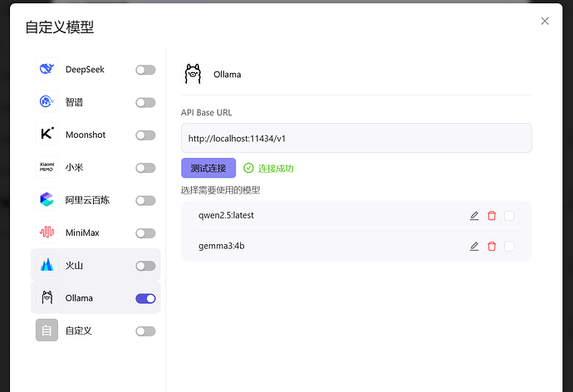Click the 测试连接 button

(208, 168)
